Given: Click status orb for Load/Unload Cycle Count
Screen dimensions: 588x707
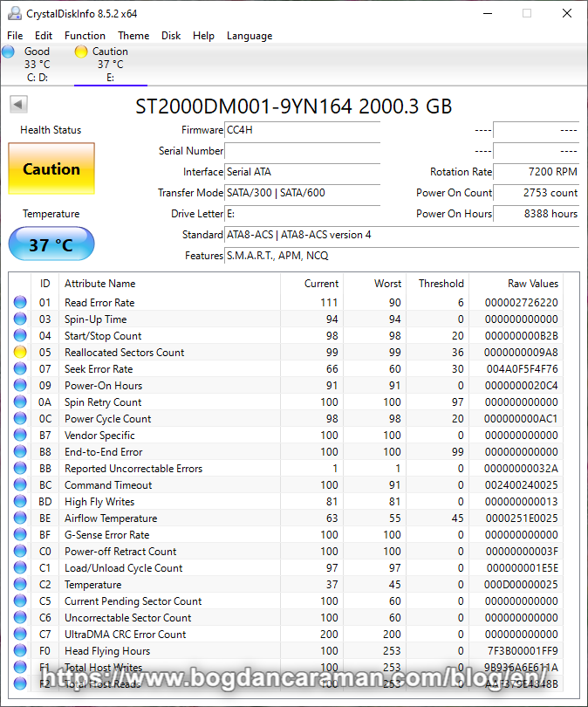Looking at the screenshot, I should (20, 567).
